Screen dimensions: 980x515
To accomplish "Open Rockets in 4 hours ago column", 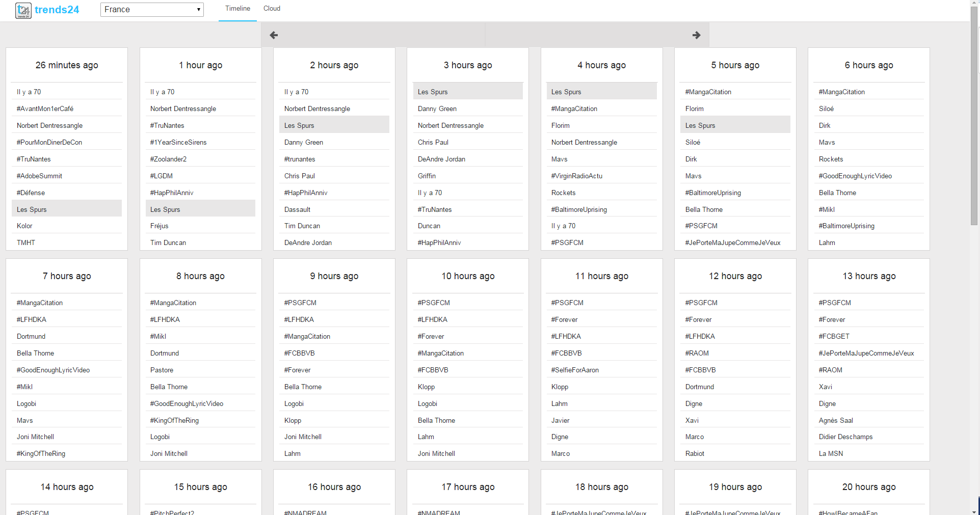I will 563,193.
